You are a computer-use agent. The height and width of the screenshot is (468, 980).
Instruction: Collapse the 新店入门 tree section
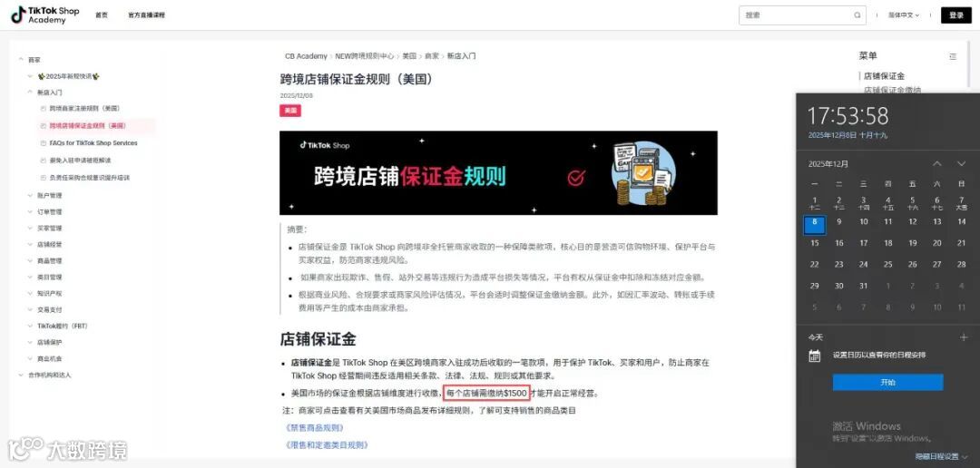30,92
